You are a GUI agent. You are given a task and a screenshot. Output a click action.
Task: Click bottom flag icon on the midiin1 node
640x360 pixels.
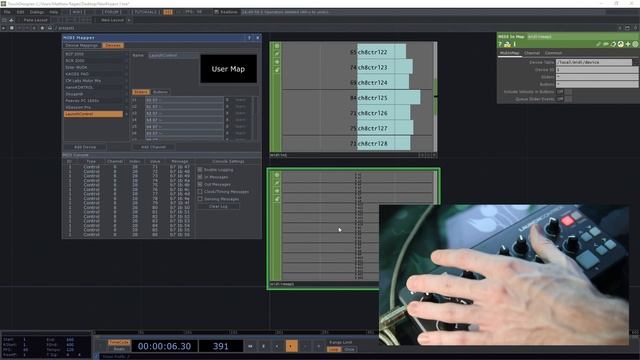pos(277,70)
